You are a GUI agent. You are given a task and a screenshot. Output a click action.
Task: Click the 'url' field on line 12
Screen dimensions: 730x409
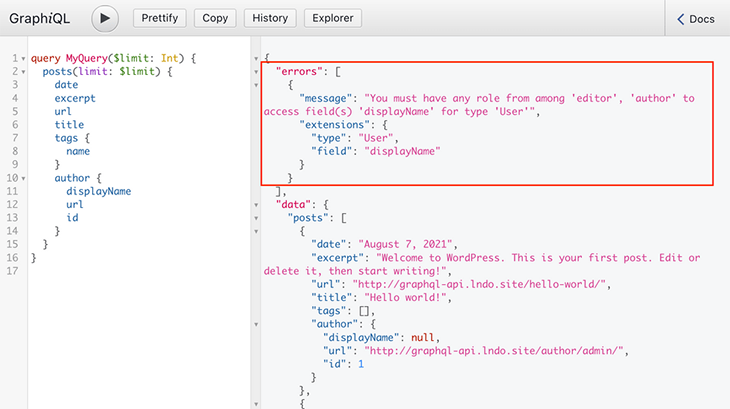click(74, 204)
